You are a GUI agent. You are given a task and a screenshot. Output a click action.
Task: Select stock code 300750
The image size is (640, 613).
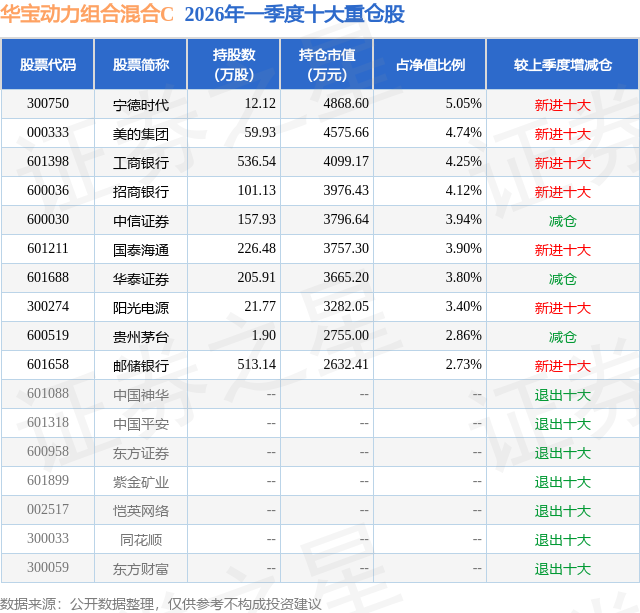[48, 104]
